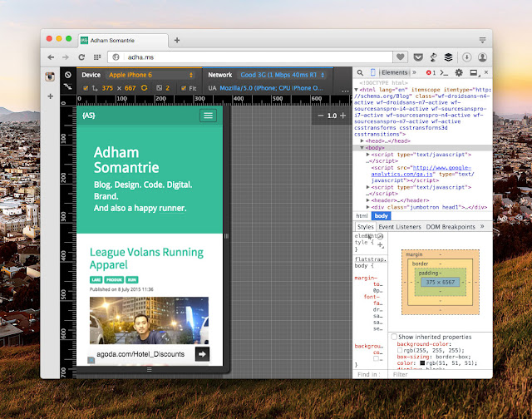Uncheck the Fit checkbox
Viewport: 532px width, 419px height.
coord(184,88)
